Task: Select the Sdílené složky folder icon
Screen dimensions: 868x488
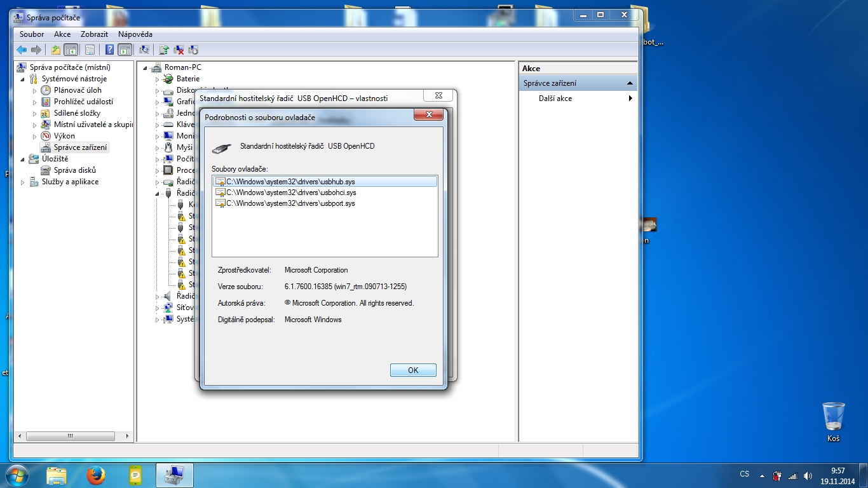Action: tap(46, 113)
